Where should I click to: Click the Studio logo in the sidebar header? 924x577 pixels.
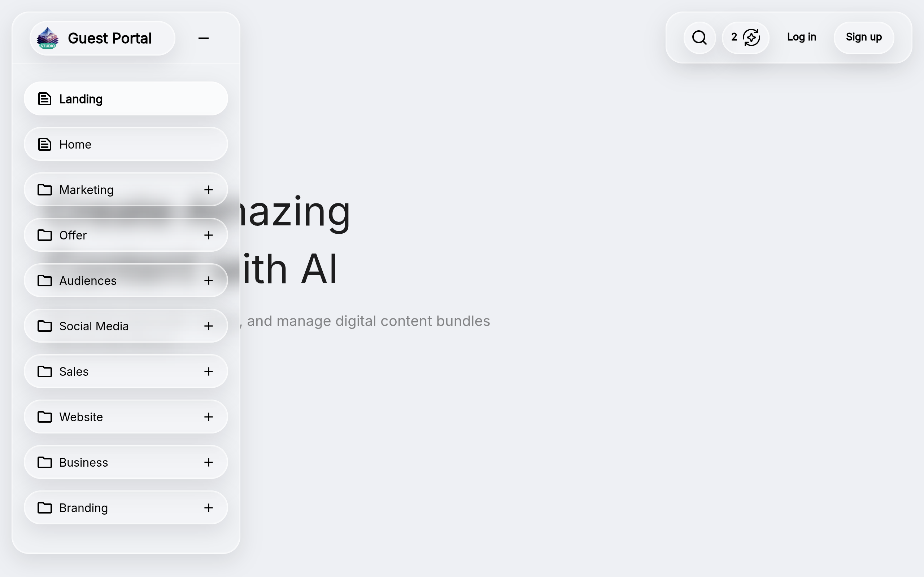(x=48, y=38)
